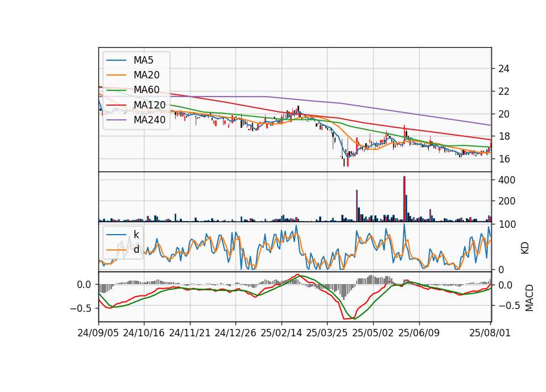Click the 25/03/25 date axis label
Screen dimensions: 546x392
point(327,333)
